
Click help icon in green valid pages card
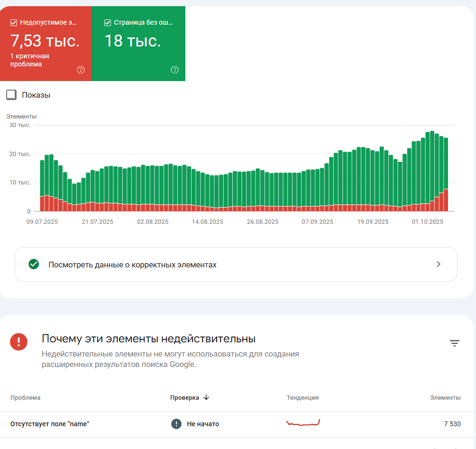coord(174,70)
